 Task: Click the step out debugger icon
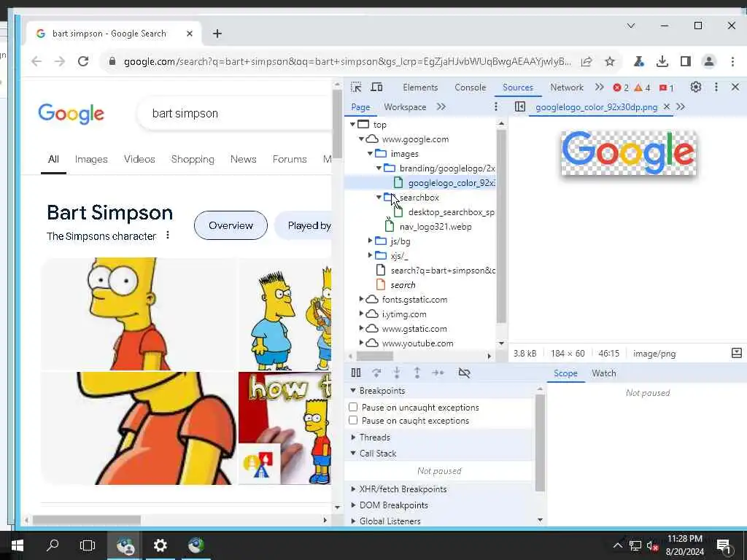pos(417,373)
